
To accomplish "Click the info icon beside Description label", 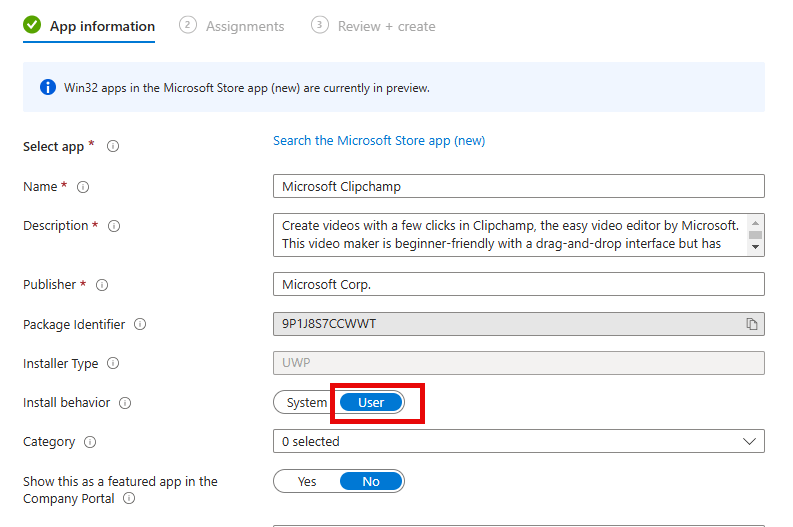I will coord(114,226).
